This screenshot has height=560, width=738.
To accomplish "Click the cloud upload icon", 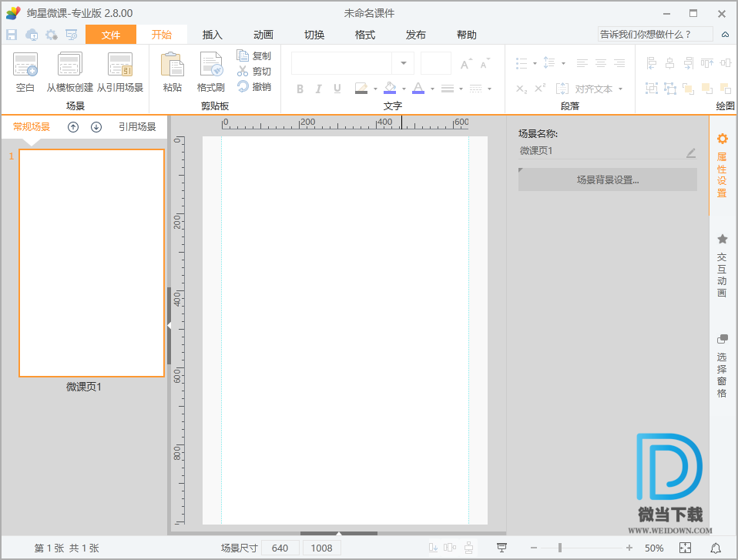I will pos(32,35).
